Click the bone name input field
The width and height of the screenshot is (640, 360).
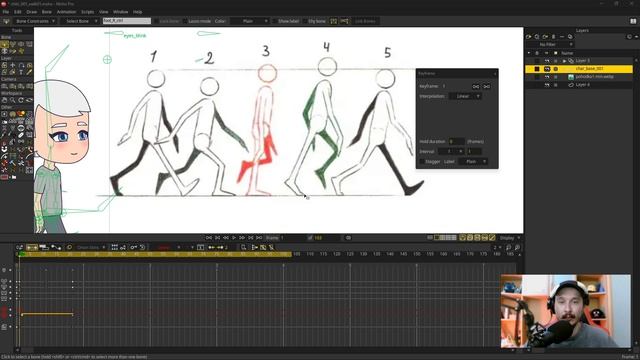(127, 21)
